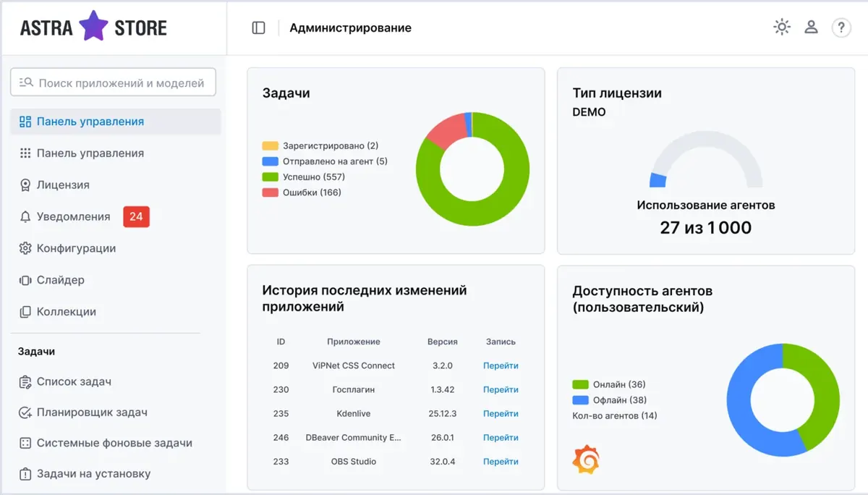The width and height of the screenshot is (868, 495).
Task: Click the Госплагин application name
Action: point(354,389)
